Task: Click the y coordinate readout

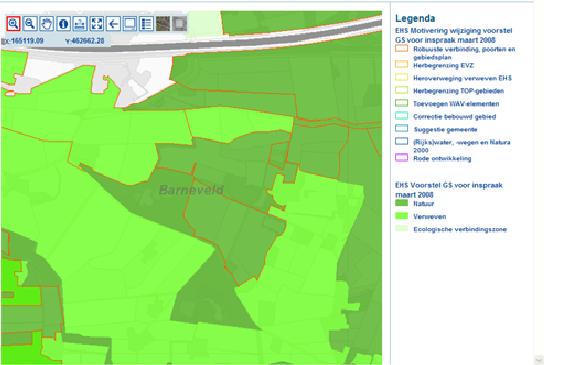Action: (x=84, y=41)
